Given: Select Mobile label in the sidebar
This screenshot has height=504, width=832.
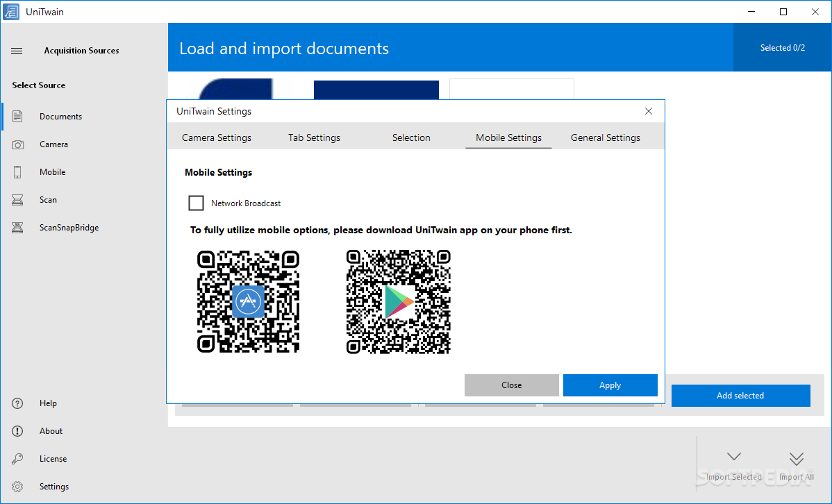Looking at the screenshot, I should [x=53, y=172].
